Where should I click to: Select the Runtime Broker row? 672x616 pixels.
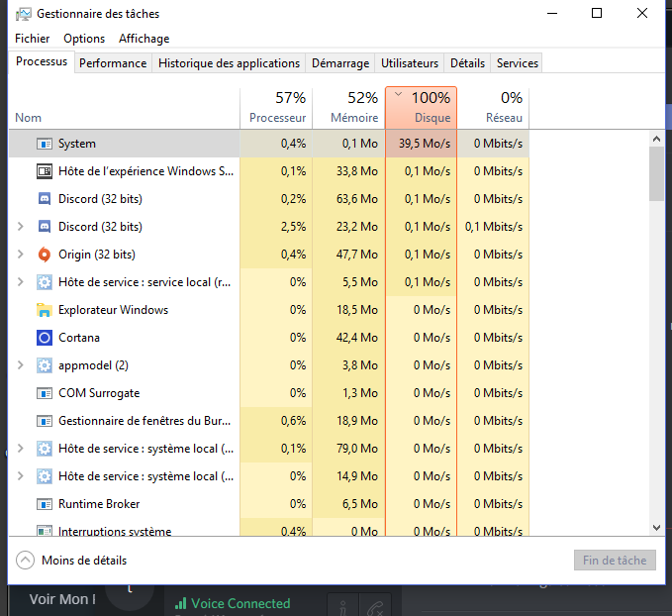(269, 504)
